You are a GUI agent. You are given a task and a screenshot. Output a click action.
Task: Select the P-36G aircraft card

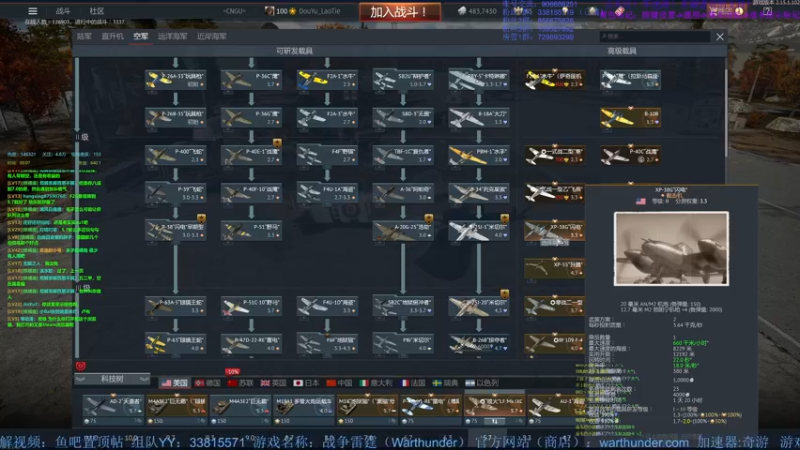252,117
